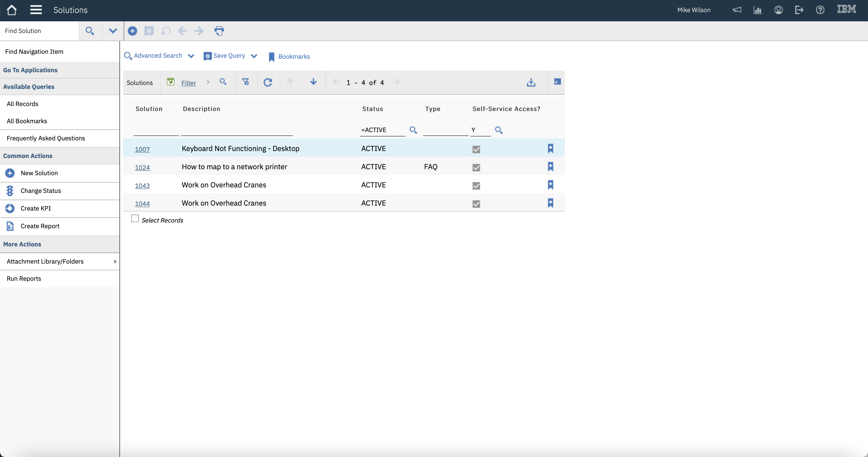Screen dimensions: 868x457
Task: Toggle Self-Service Access checkbox for 1007
Action: (x=476, y=149)
